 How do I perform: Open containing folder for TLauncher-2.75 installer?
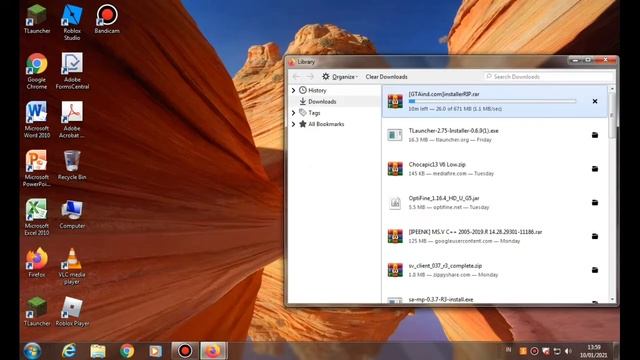click(595, 135)
